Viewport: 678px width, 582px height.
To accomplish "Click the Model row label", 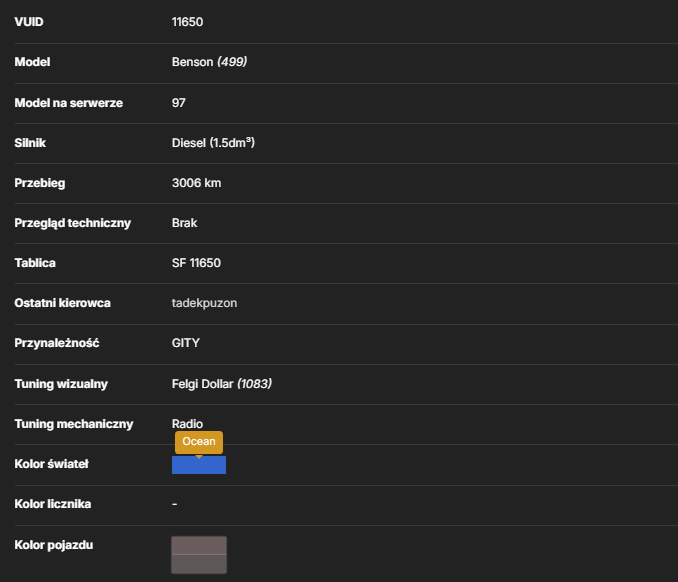I will click(32, 62).
